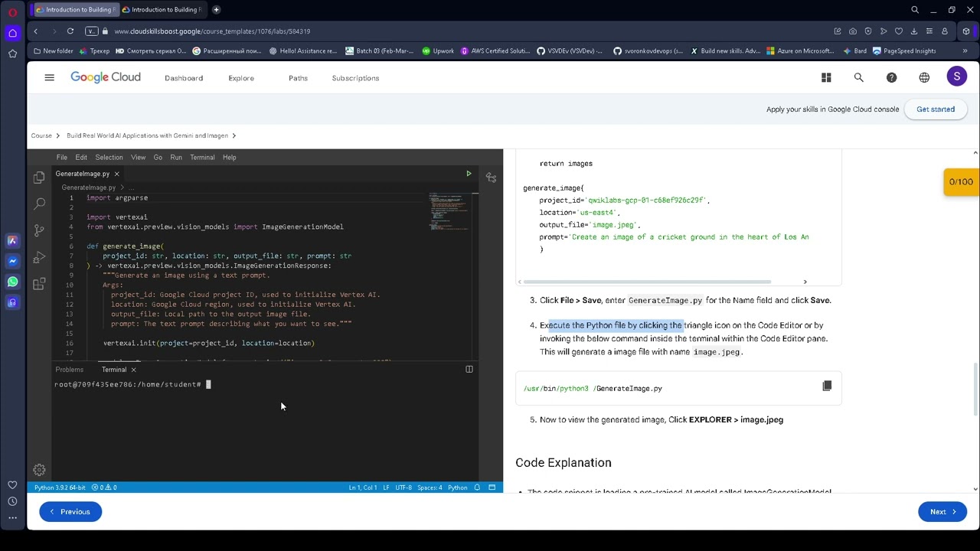The width and height of the screenshot is (980, 551).
Task: Click the Skills Boost search magnifier
Action: click(x=858, y=77)
